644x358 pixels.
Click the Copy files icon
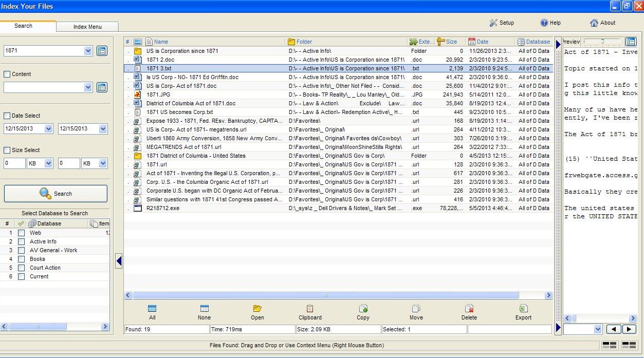pyautogui.click(x=363, y=309)
